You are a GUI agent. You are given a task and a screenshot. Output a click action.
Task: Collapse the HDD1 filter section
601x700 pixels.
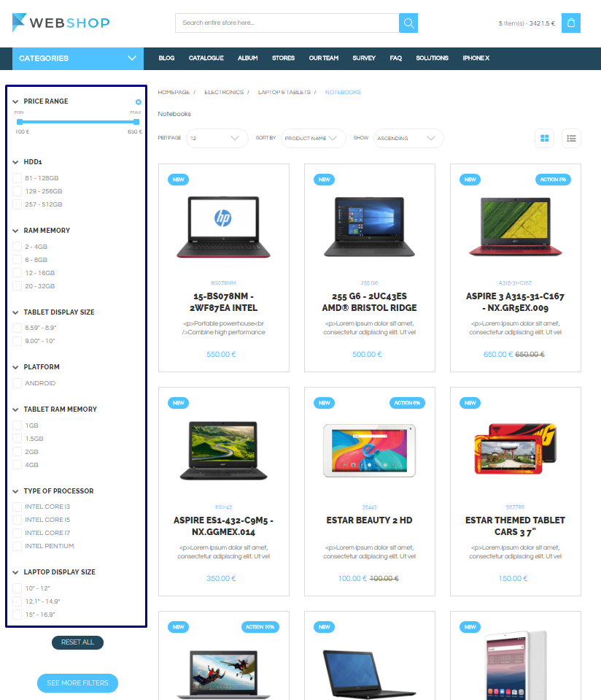pyautogui.click(x=15, y=162)
